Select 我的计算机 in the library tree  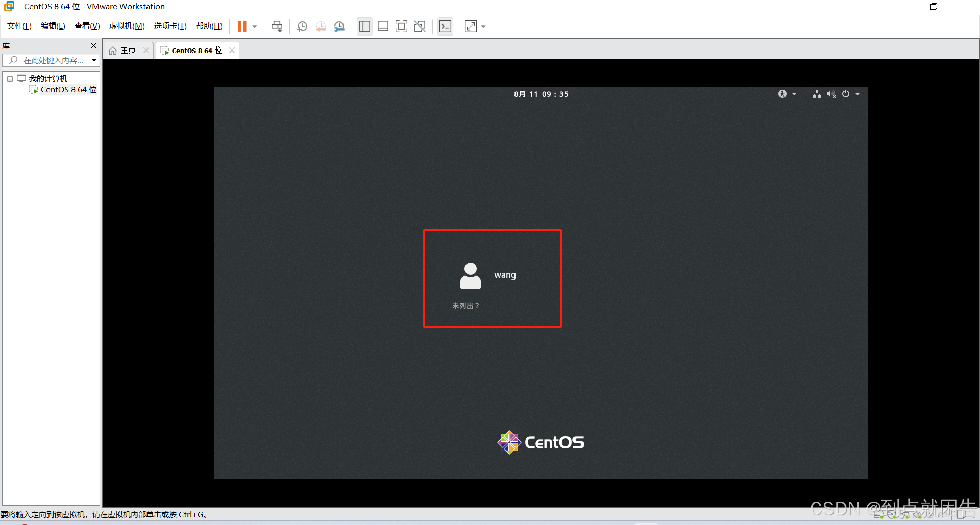[x=48, y=78]
